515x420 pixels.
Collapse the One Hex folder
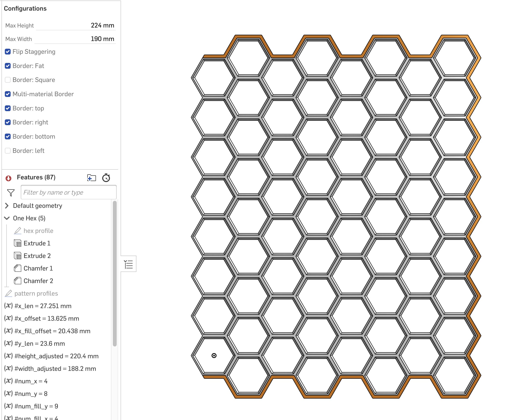click(7, 218)
